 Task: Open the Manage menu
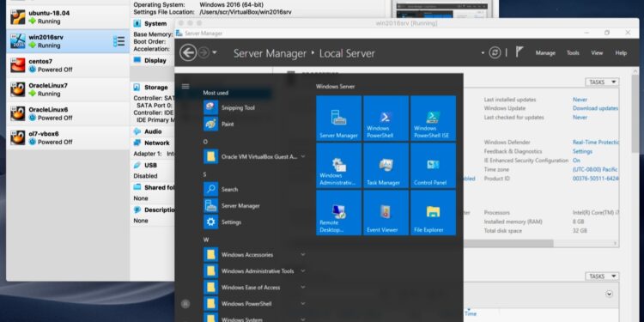pyautogui.click(x=545, y=53)
